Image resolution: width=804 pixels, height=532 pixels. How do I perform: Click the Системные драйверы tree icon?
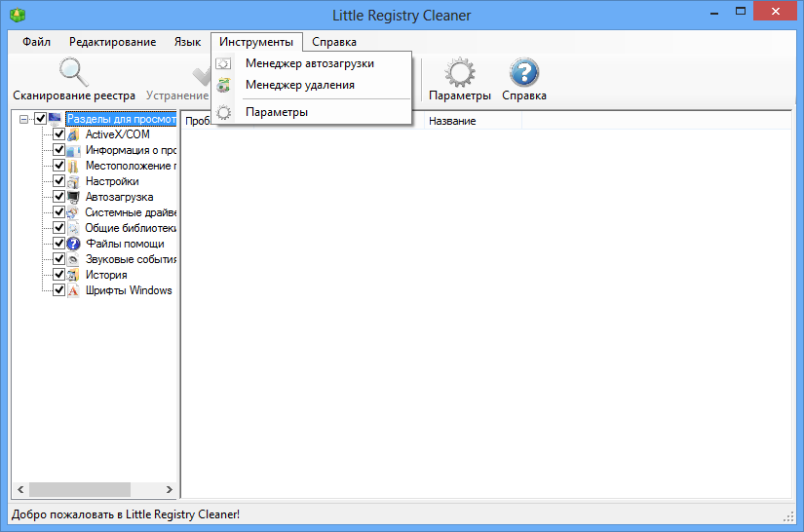click(x=73, y=212)
